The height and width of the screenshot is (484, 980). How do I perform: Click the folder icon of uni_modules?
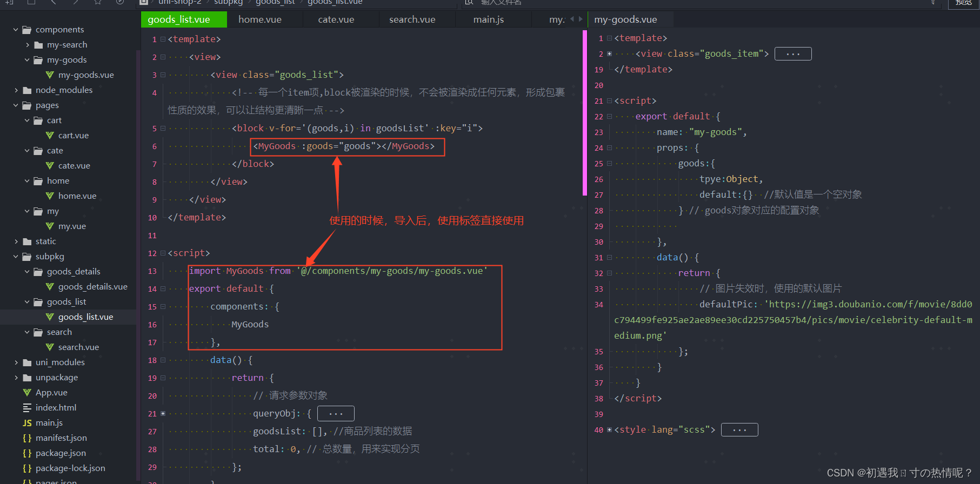tap(27, 362)
